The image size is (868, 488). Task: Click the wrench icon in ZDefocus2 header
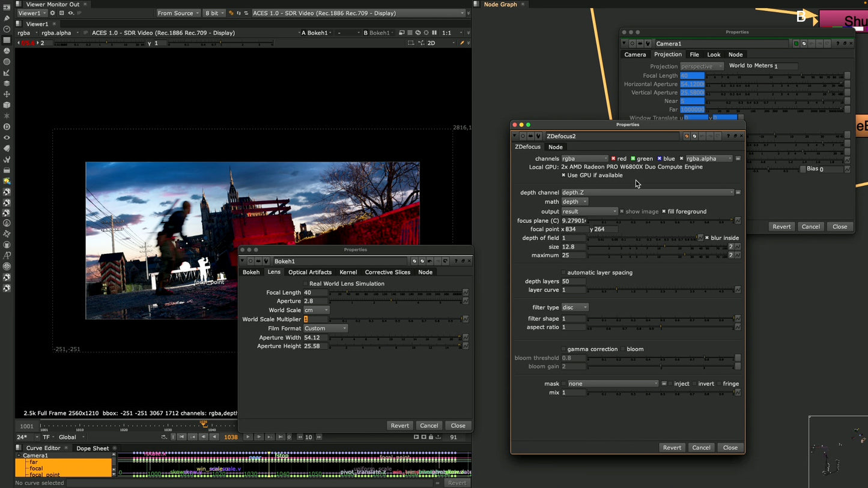pyautogui.click(x=538, y=136)
